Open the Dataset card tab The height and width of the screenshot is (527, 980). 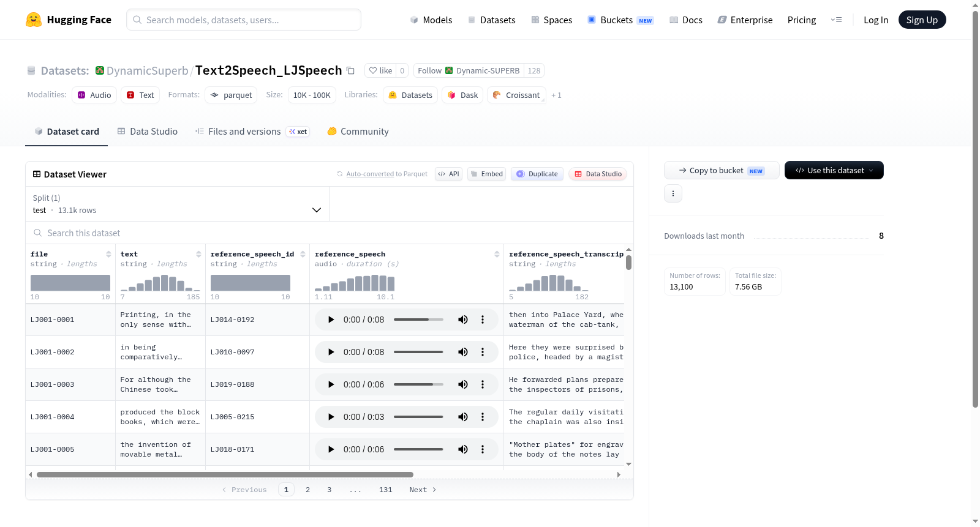tap(67, 132)
